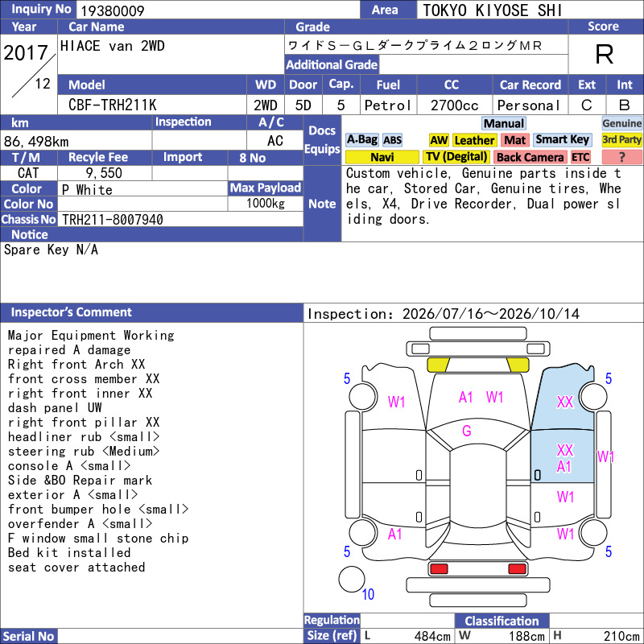This screenshot has height=644, width=644.
Task: Click the height value 210cm
Action: coord(621,636)
